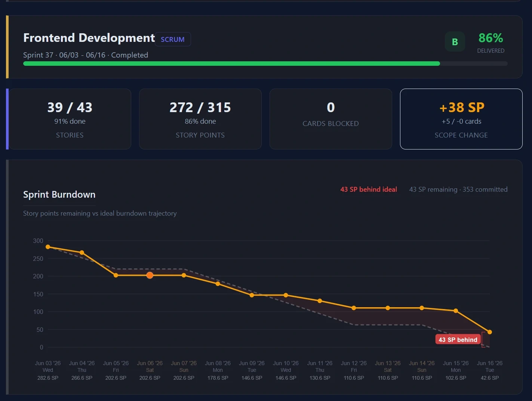Select the Jun 13 data point on the line
The width and height of the screenshot is (532, 401).
(x=388, y=308)
